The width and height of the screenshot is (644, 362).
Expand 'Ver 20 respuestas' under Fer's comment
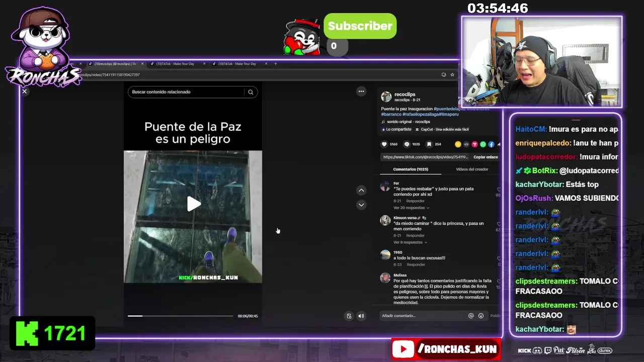(411, 208)
